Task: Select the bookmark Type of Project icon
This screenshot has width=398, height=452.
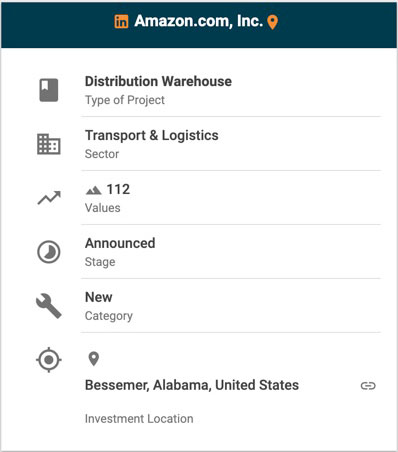Action: pos(49,90)
